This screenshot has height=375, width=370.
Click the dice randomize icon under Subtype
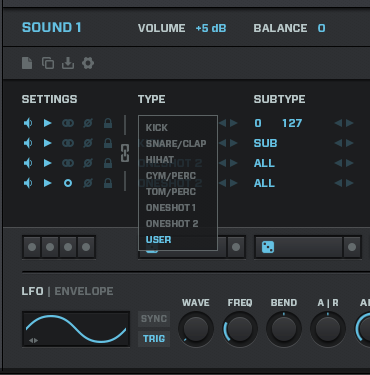268,247
